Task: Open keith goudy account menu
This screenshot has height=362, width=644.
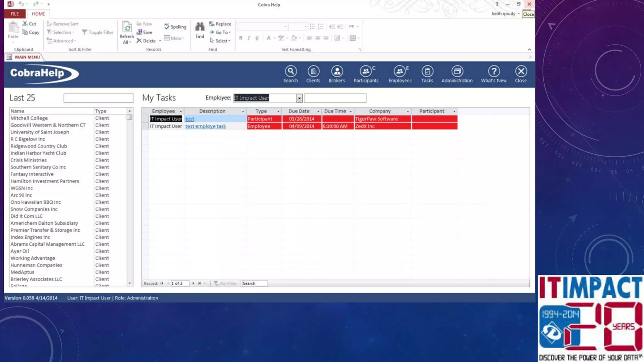Action: click(x=506, y=14)
